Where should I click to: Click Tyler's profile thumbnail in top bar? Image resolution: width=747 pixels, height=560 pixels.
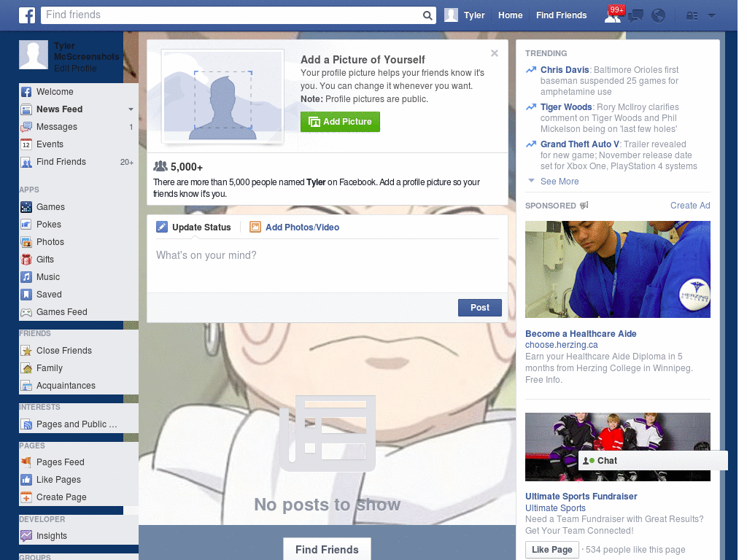coord(451,15)
